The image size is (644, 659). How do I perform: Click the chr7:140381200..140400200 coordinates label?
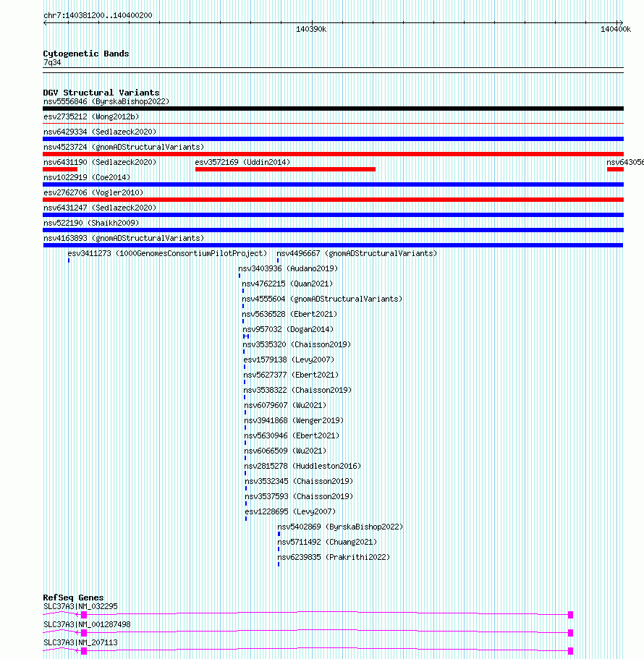pos(98,15)
